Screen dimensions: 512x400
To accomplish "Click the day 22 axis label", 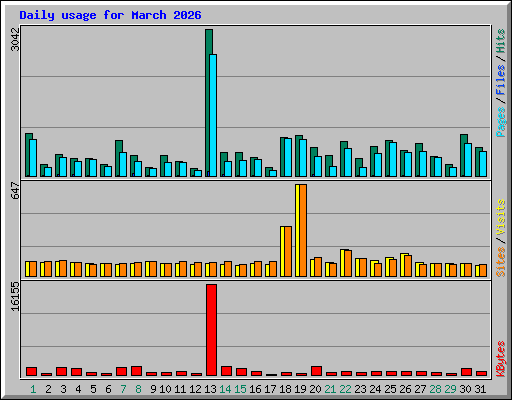I will 345,389.
